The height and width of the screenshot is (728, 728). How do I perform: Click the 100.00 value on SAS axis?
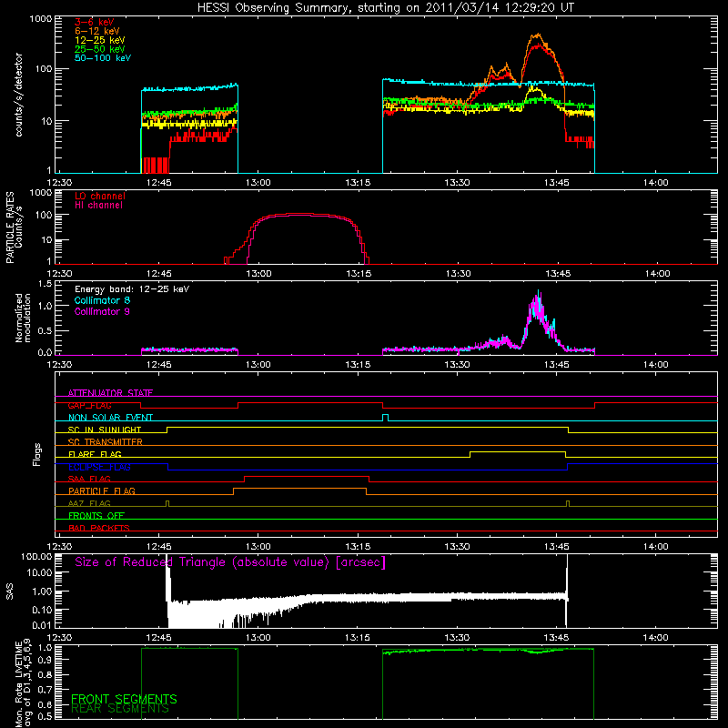(36, 557)
